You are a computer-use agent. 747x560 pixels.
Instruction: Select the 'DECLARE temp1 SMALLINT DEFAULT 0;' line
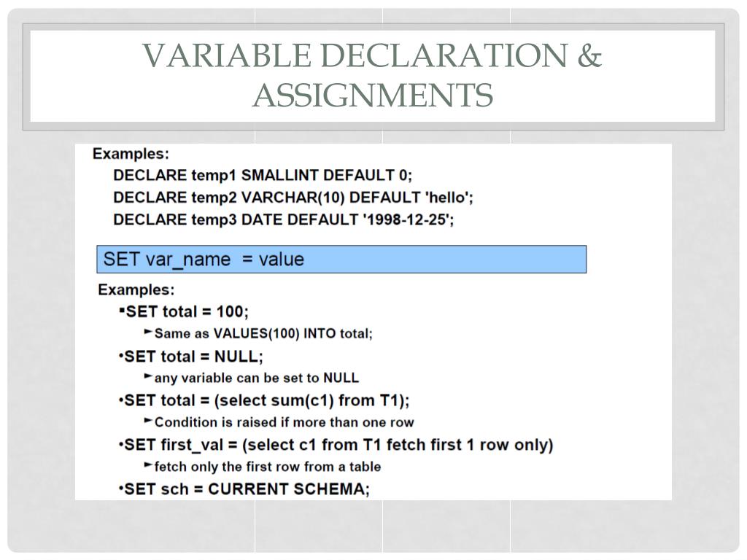point(263,175)
